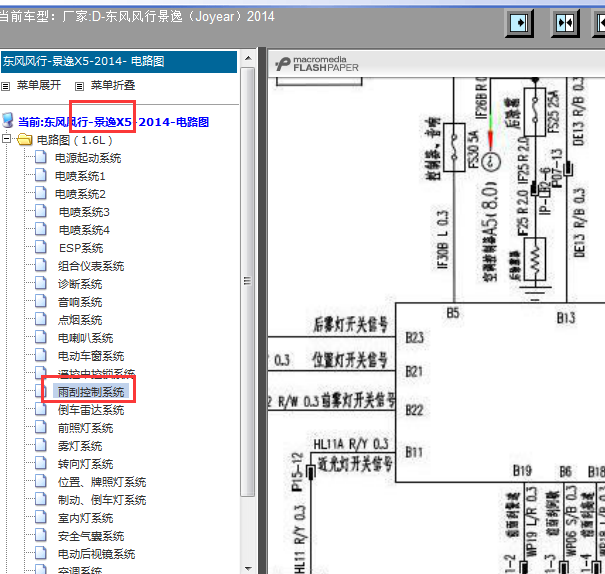Open 音响系统 diagram
This screenshot has width=605, height=574.
pyautogui.click(x=80, y=302)
